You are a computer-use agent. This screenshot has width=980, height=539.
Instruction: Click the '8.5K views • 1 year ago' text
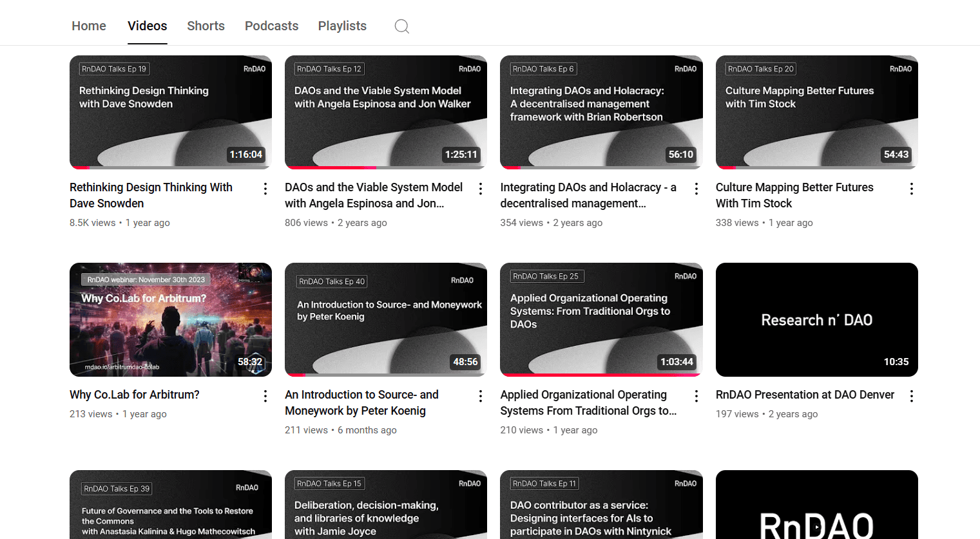120,223
